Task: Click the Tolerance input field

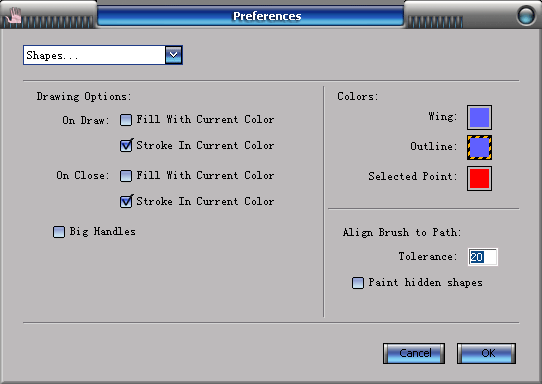Action: 483,257
